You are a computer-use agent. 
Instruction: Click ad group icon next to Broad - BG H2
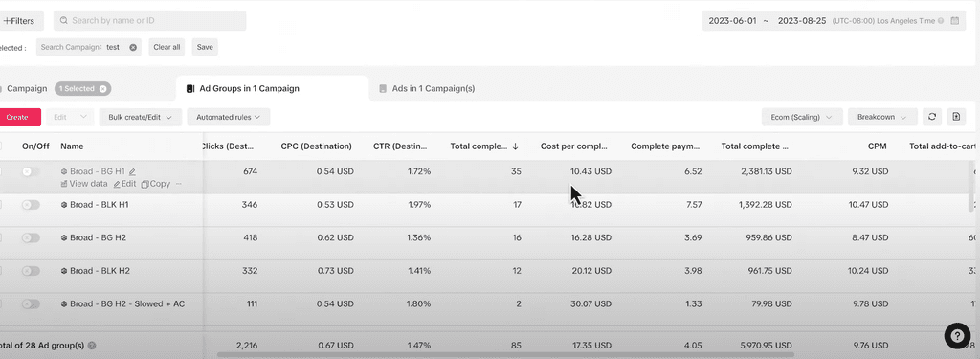pos(64,237)
